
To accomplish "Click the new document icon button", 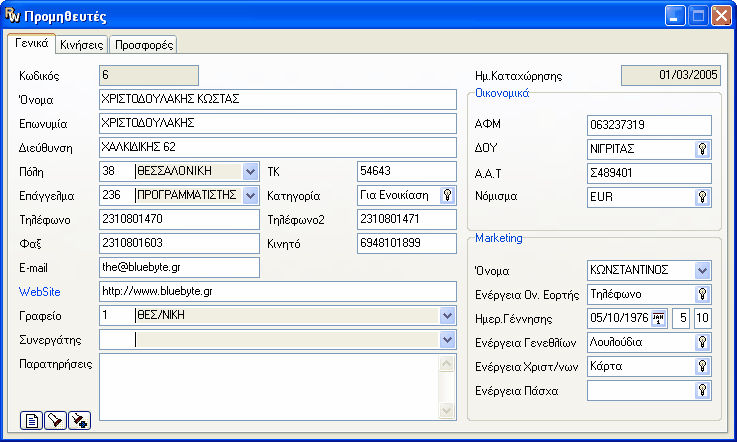I will click(31, 420).
